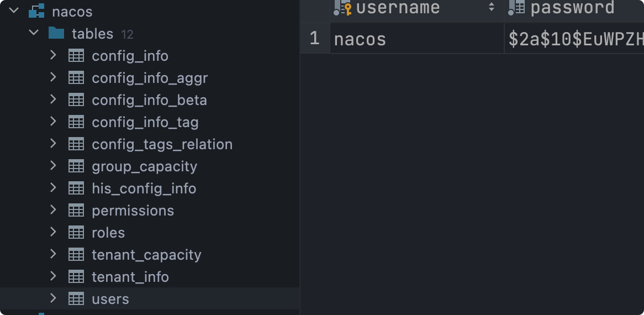
Task: Click the permissions table icon
Action: coord(76,210)
